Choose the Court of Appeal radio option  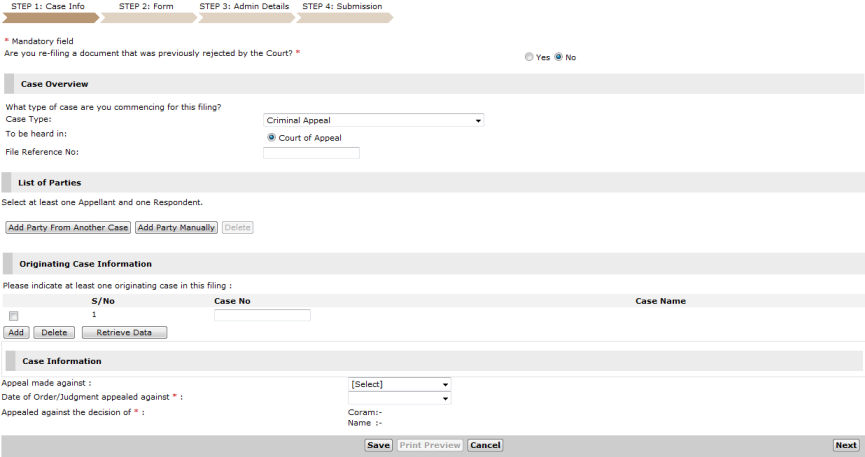pos(271,137)
